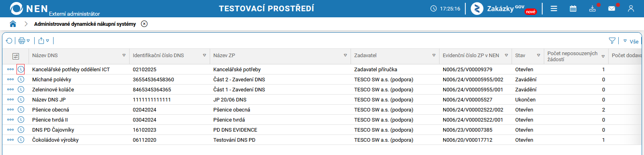Click info icon for Kancelářské potřeby oddělení ICT
Screen dimensions: 644x155
(x=21, y=69)
